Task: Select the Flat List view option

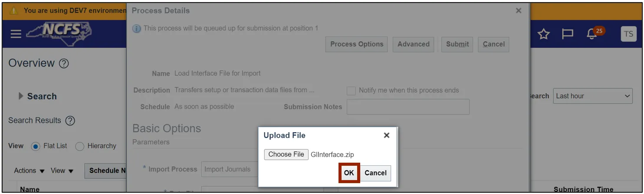Action: tap(36, 146)
